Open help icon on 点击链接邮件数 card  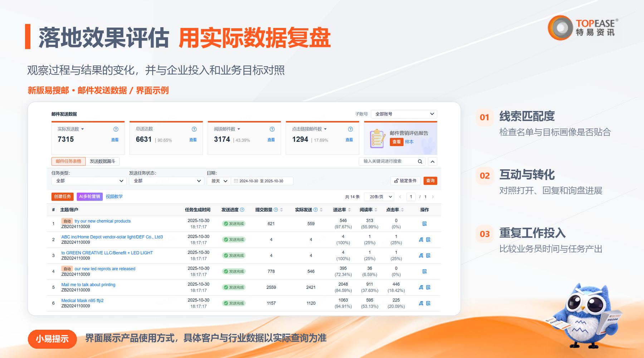(351, 129)
